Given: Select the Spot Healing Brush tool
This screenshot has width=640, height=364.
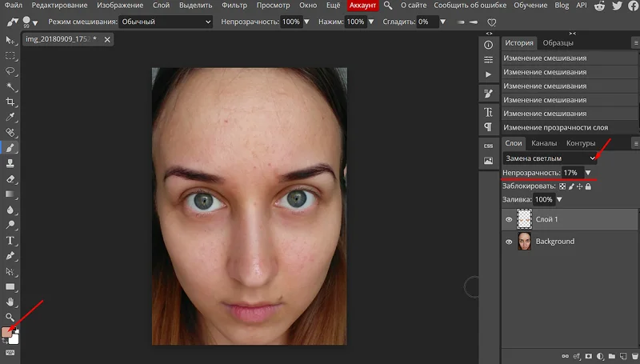Looking at the screenshot, I should (10, 132).
